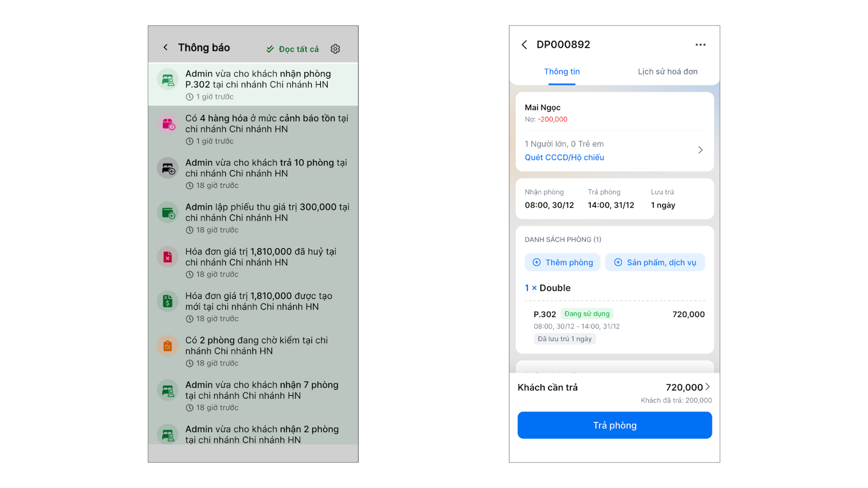Screen dimensions: 868x488
Task: Open the three-dot more options menu
Action: click(x=700, y=45)
